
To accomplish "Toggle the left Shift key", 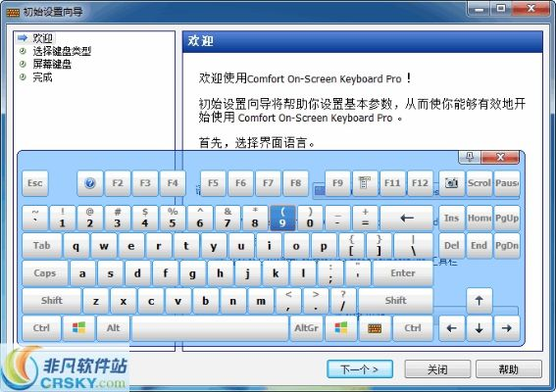I will pos(51,301).
